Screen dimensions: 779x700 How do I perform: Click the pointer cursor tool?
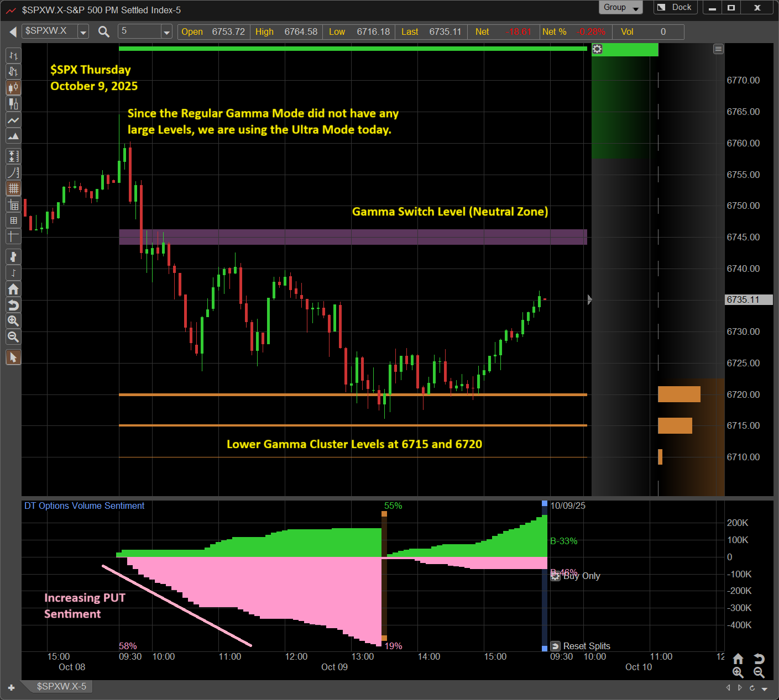tap(13, 357)
